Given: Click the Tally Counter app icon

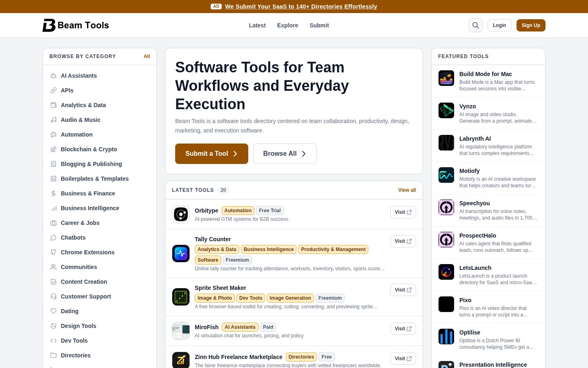Looking at the screenshot, I should (x=181, y=254).
